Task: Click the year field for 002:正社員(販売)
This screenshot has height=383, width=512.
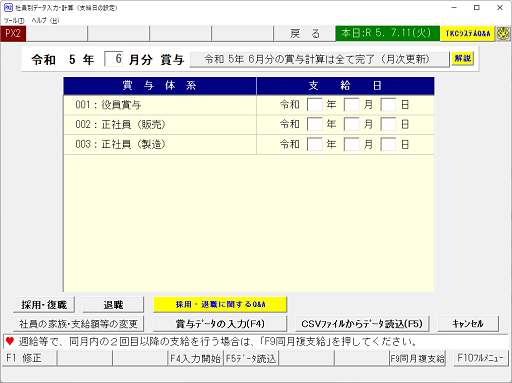Action: pyautogui.click(x=315, y=124)
